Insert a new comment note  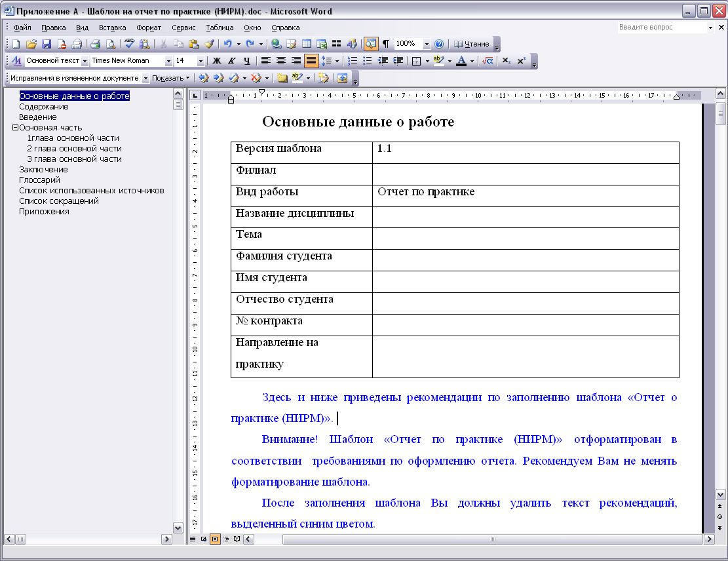click(282, 78)
